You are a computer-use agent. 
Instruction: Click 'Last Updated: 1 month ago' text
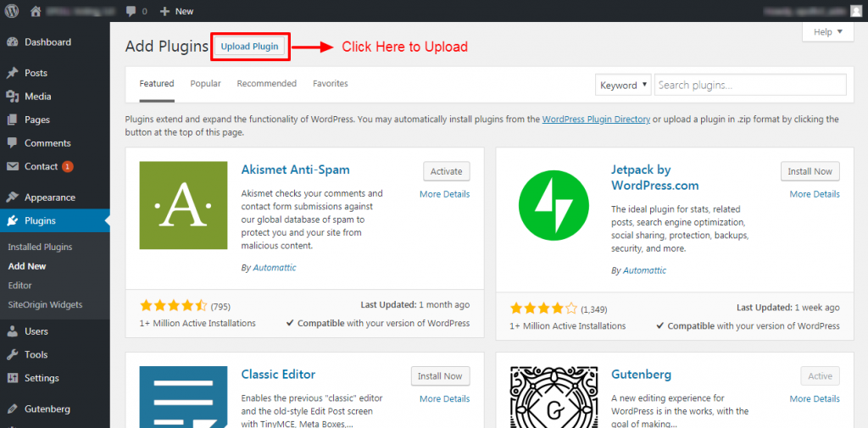pyautogui.click(x=415, y=305)
